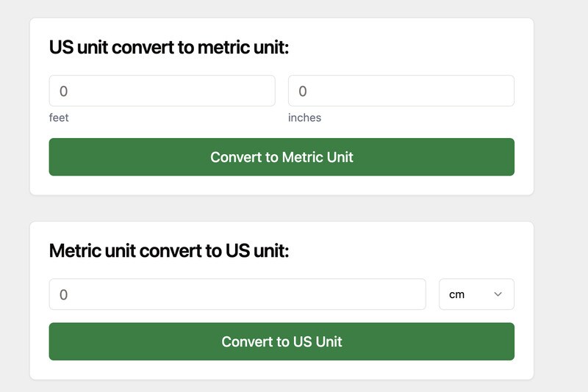The image size is (588, 392).
Task: Click the feet input field
Action: point(162,91)
